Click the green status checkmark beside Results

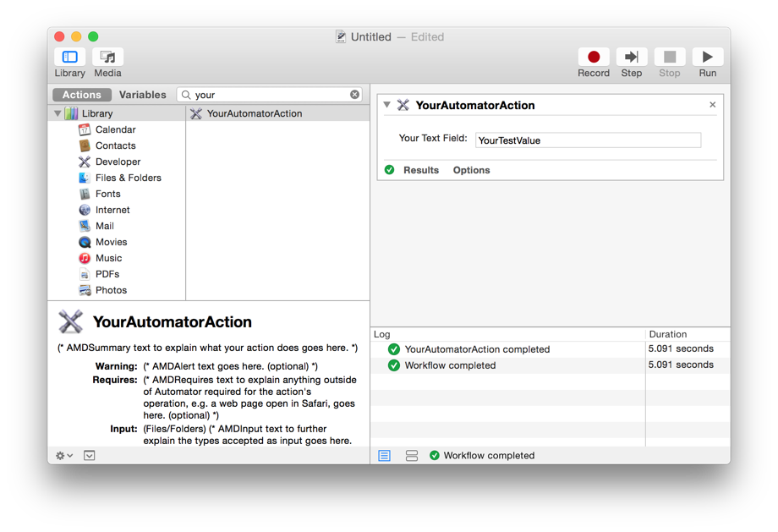click(x=390, y=170)
